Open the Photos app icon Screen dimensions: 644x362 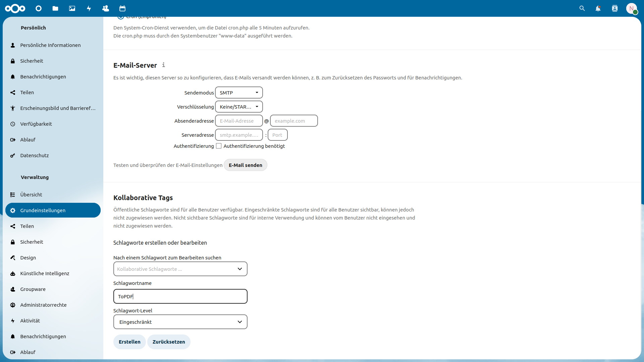tap(72, 8)
